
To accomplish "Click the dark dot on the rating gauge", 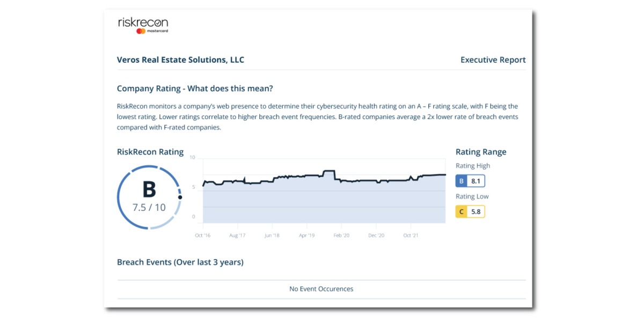I will pyautogui.click(x=180, y=197).
